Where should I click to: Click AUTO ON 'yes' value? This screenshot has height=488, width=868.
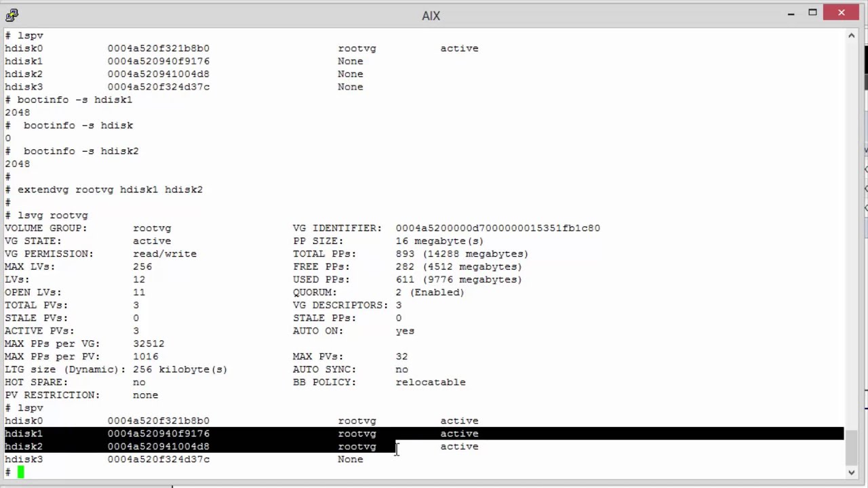[405, 331]
